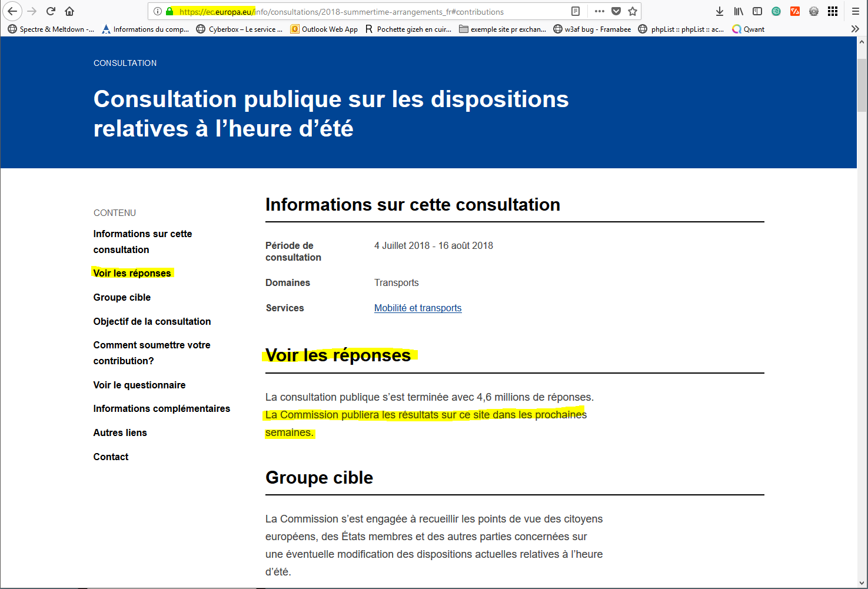Bookmark this page with the star icon

click(x=633, y=11)
